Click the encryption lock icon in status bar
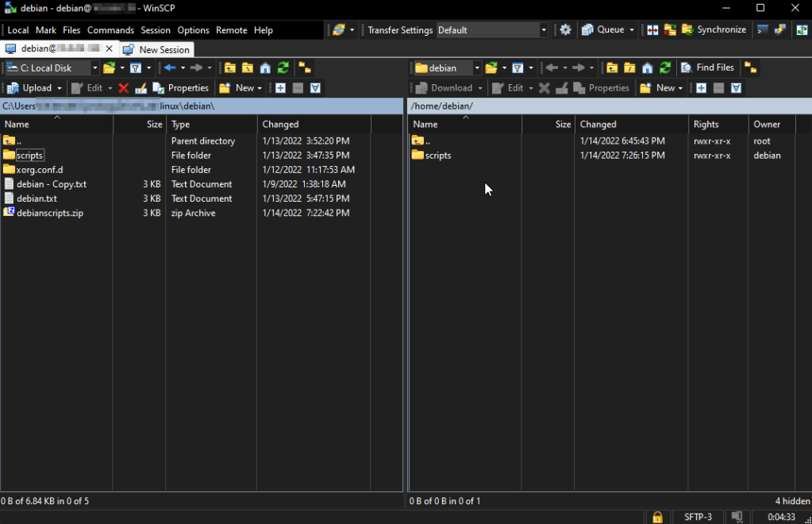 (x=657, y=517)
